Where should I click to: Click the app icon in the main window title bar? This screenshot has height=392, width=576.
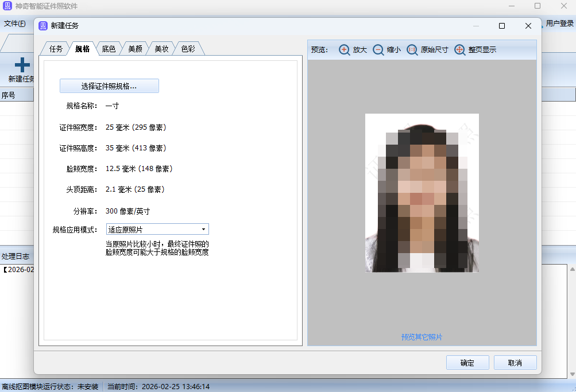point(8,6)
